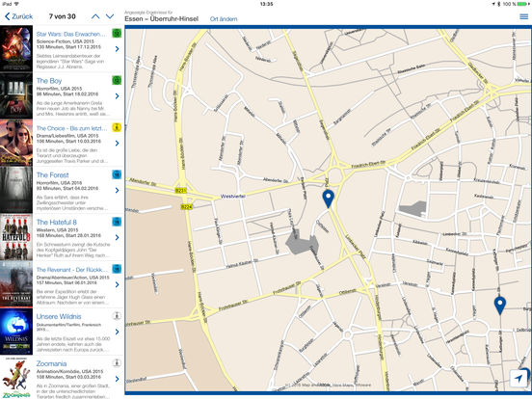Open the Unsere Wildnis title
The image size is (532, 399).
(x=59, y=316)
